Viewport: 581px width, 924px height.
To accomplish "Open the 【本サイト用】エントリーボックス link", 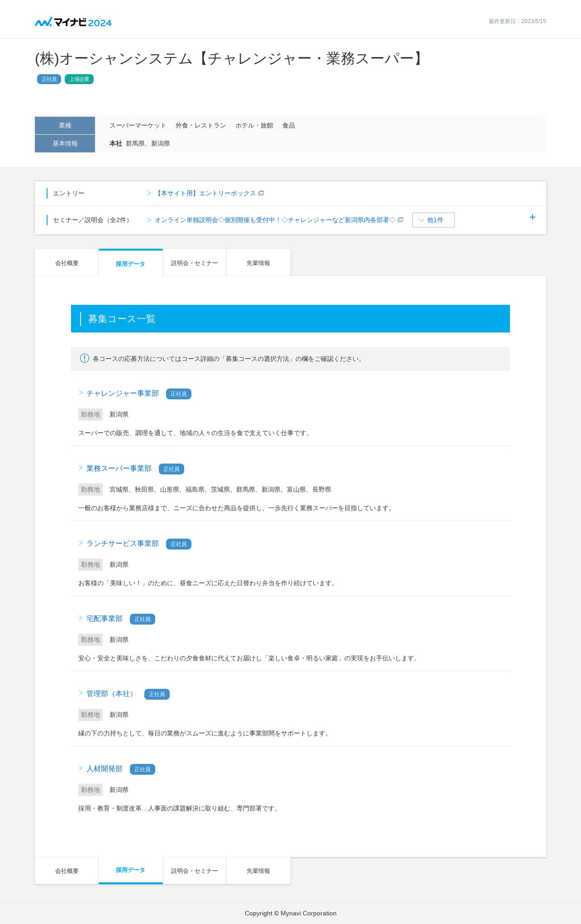I will tap(205, 193).
